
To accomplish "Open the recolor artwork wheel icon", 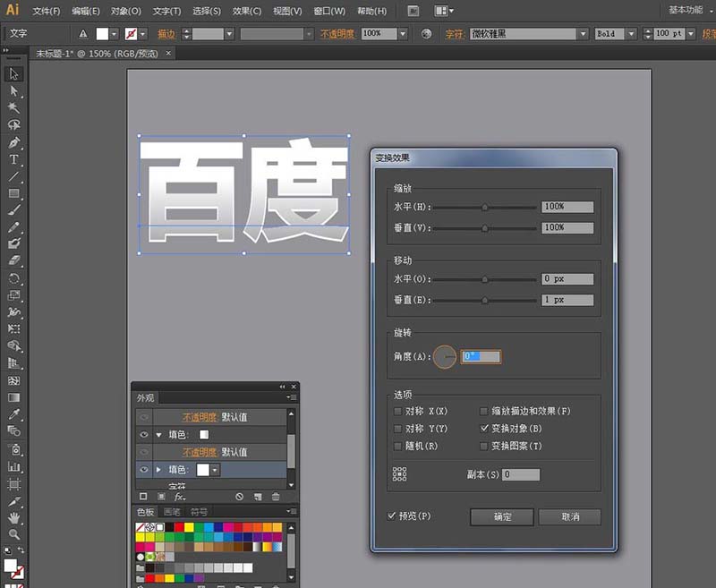I will click(426, 34).
